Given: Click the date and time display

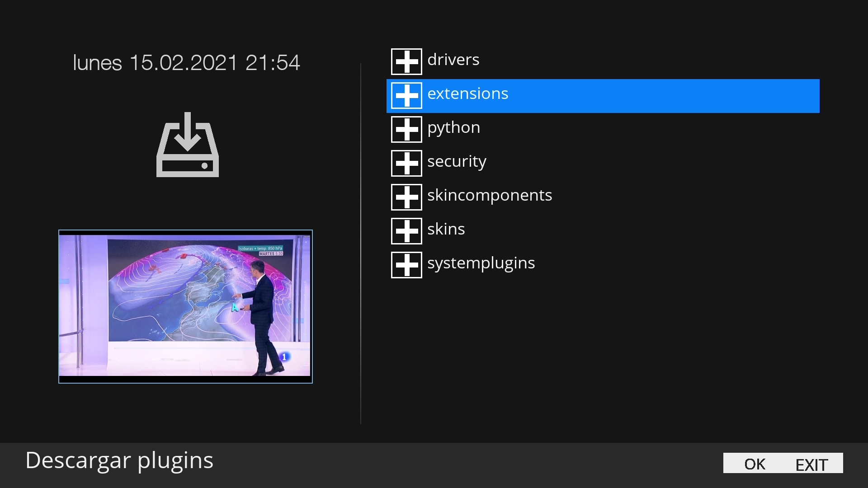Looking at the screenshot, I should (x=186, y=63).
